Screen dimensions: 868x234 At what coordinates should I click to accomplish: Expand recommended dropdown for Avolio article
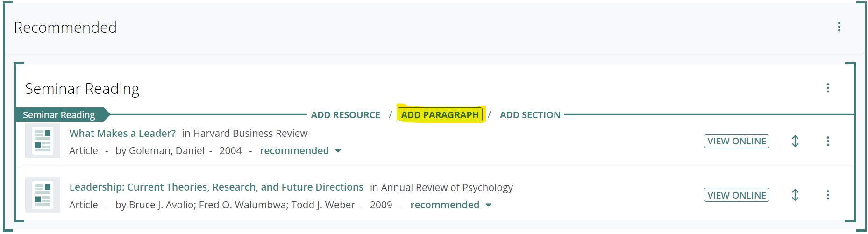coord(489,205)
